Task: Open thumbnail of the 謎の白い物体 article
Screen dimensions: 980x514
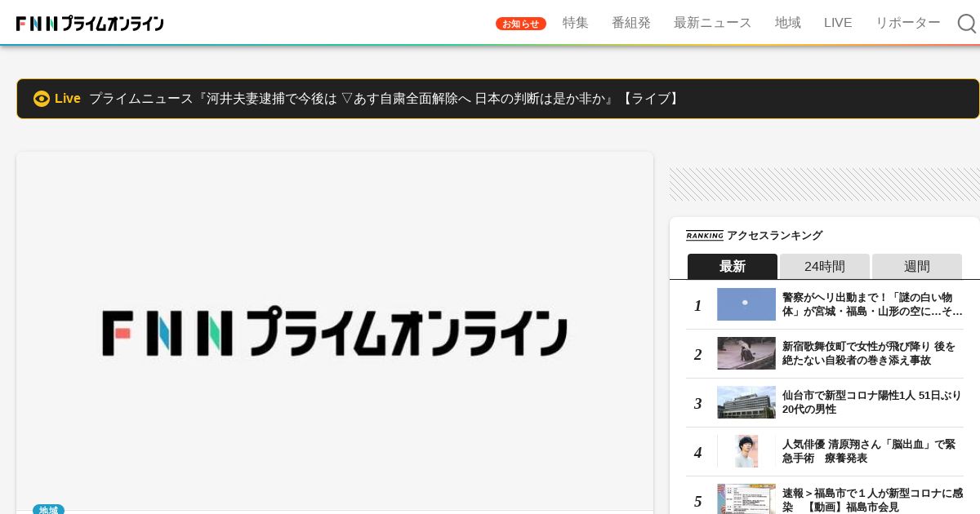Action: coord(746,304)
